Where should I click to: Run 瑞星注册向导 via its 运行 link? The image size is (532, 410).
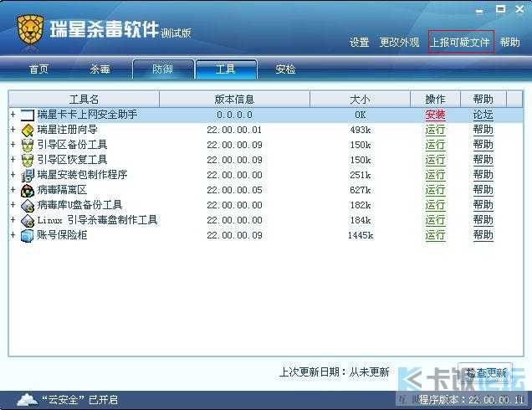435,130
